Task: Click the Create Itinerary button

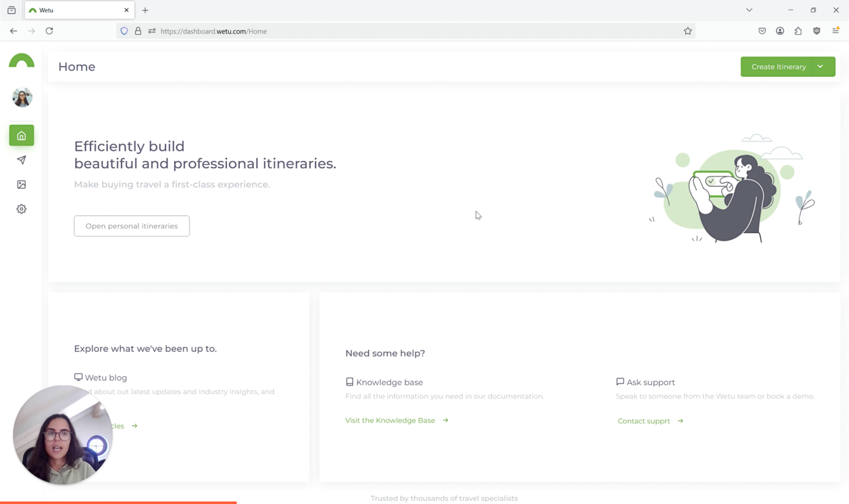Action: click(778, 66)
